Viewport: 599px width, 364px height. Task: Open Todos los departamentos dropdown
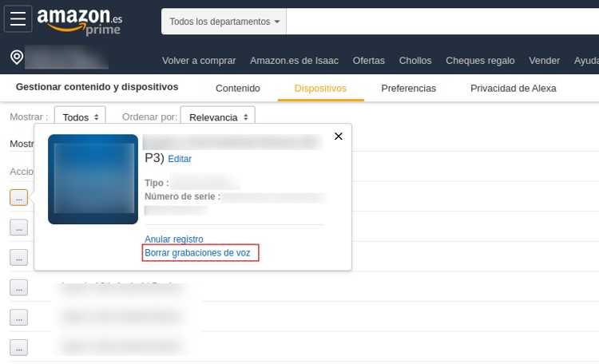coord(224,22)
